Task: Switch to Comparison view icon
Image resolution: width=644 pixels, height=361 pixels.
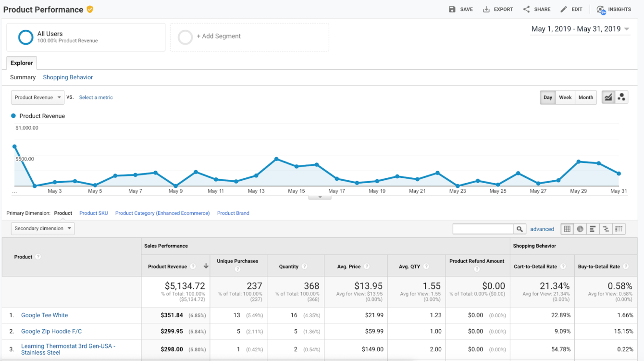Action: [x=606, y=229]
